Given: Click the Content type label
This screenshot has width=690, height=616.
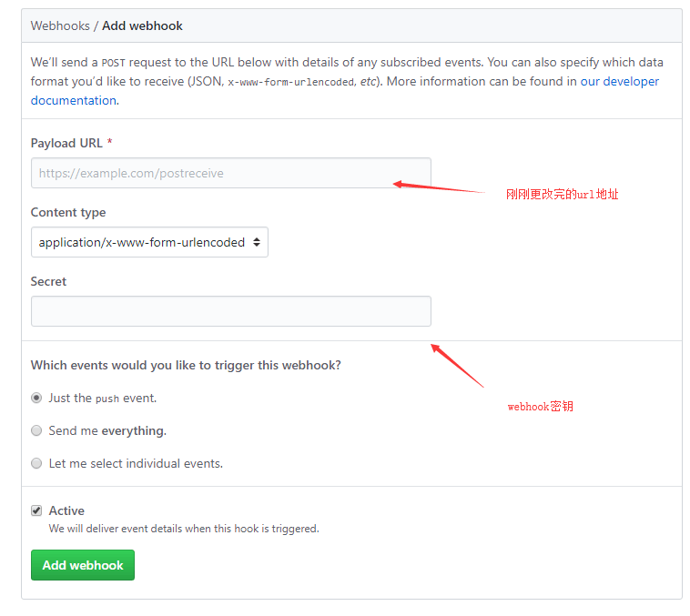Looking at the screenshot, I should point(68,212).
